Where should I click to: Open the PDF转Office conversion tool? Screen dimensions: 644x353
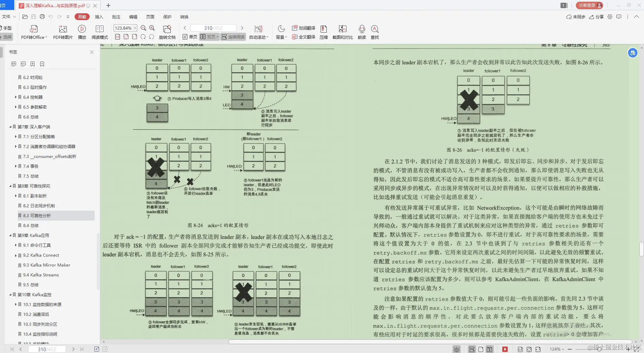[x=33, y=32]
